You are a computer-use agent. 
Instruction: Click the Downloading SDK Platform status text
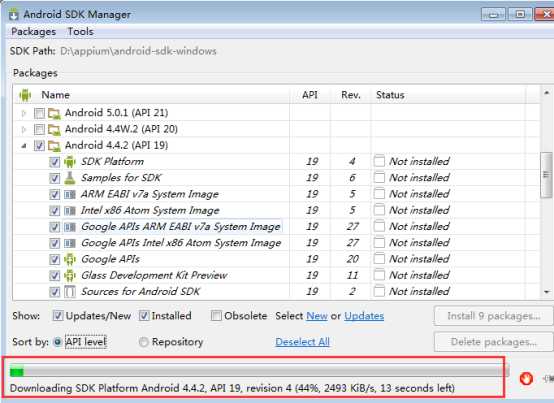232,389
